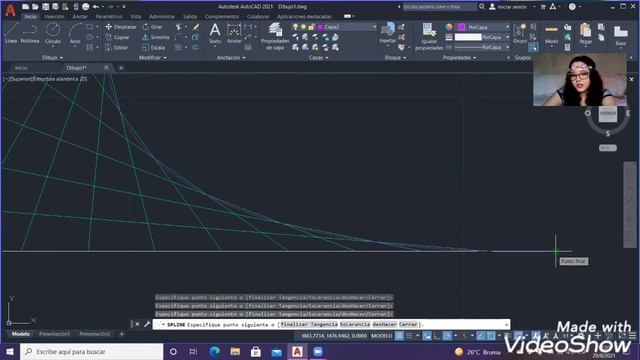The image size is (640, 360).
Task: Open the Insertar ribbon tab
Action: 54,16
